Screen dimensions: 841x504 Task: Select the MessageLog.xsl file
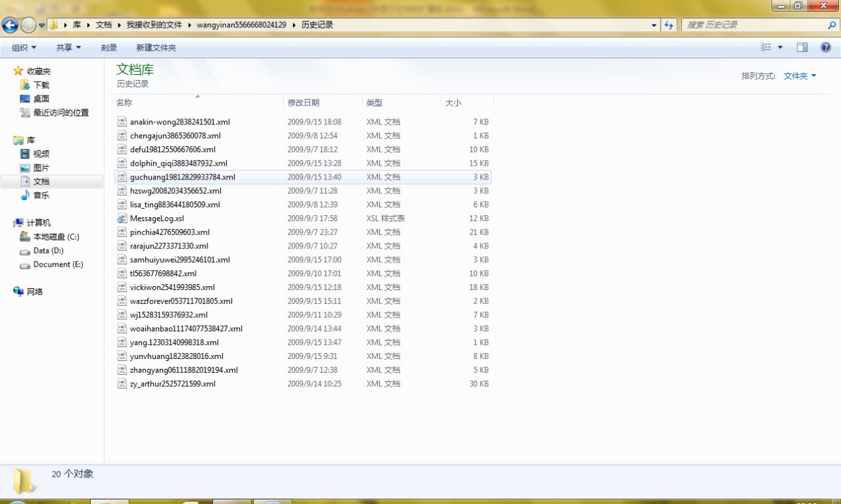pyautogui.click(x=157, y=219)
